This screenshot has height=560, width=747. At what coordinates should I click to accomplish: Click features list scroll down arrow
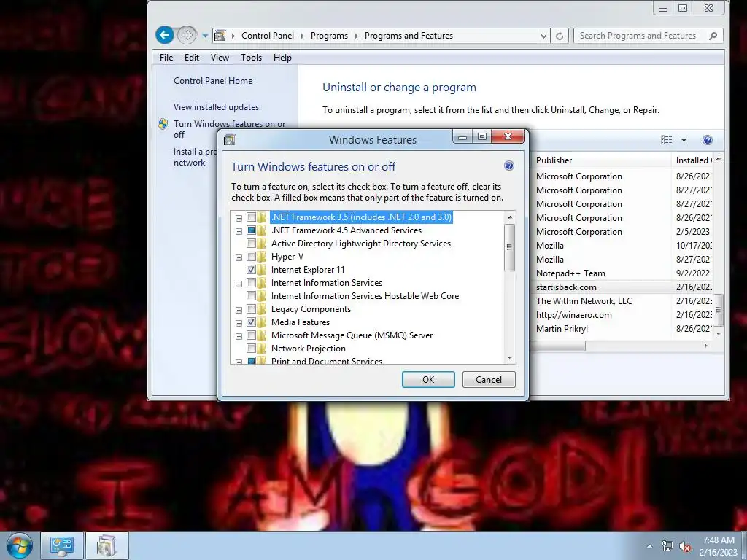[510, 358]
